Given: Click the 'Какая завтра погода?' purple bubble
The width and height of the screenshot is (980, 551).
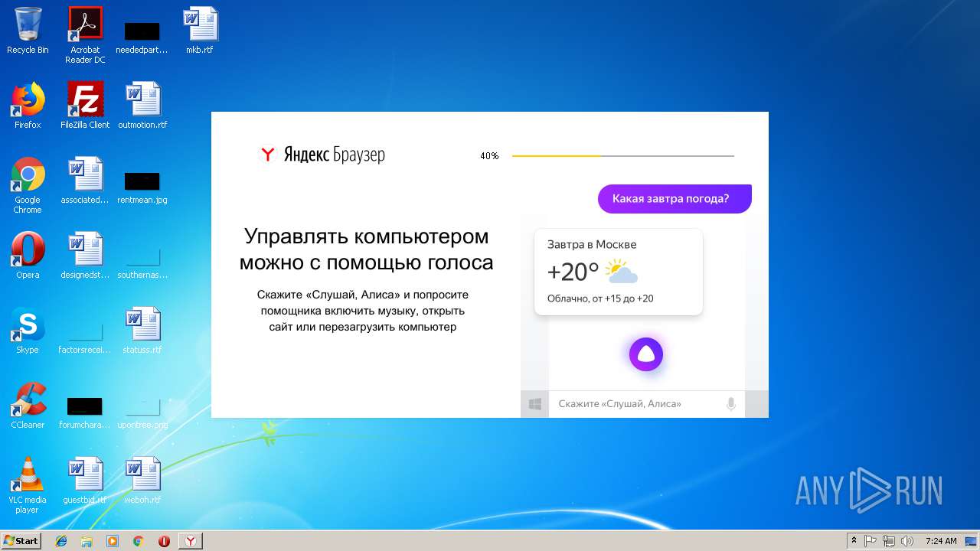Looking at the screenshot, I should [x=675, y=199].
